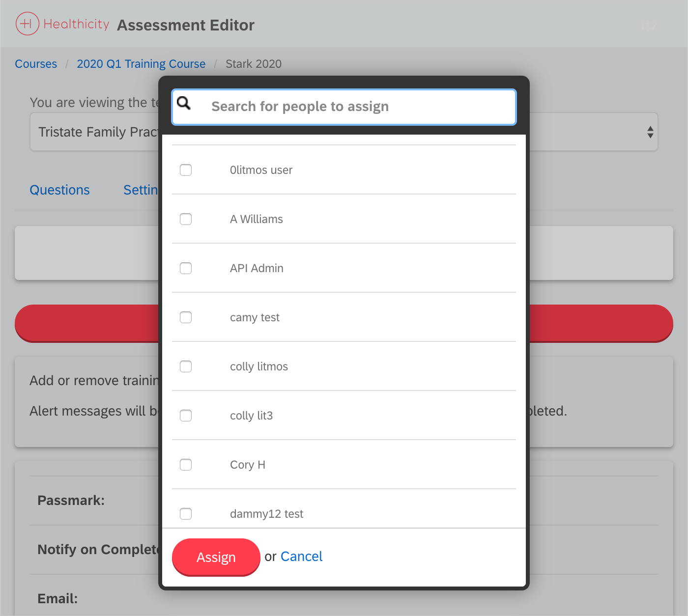Click the dropdown arrows on team selector
The image size is (688, 616).
pyautogui.click(x=650, y=132)
